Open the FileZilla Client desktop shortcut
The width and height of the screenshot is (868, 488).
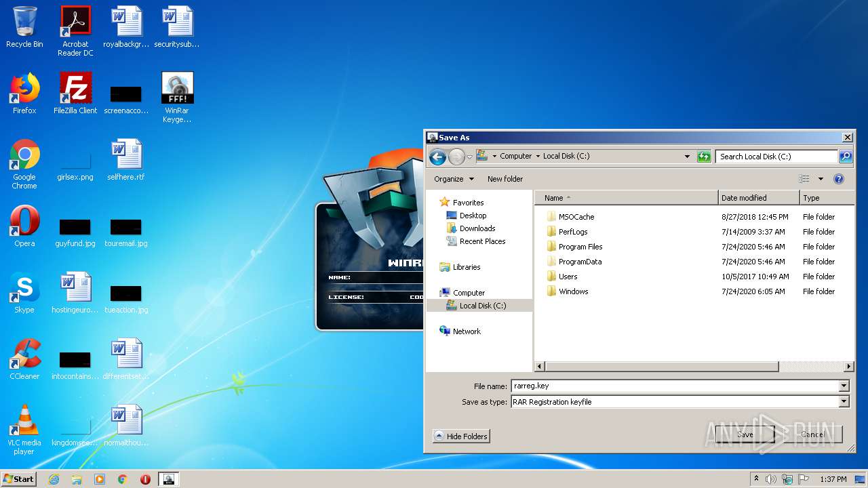click(x=75, y=94)
